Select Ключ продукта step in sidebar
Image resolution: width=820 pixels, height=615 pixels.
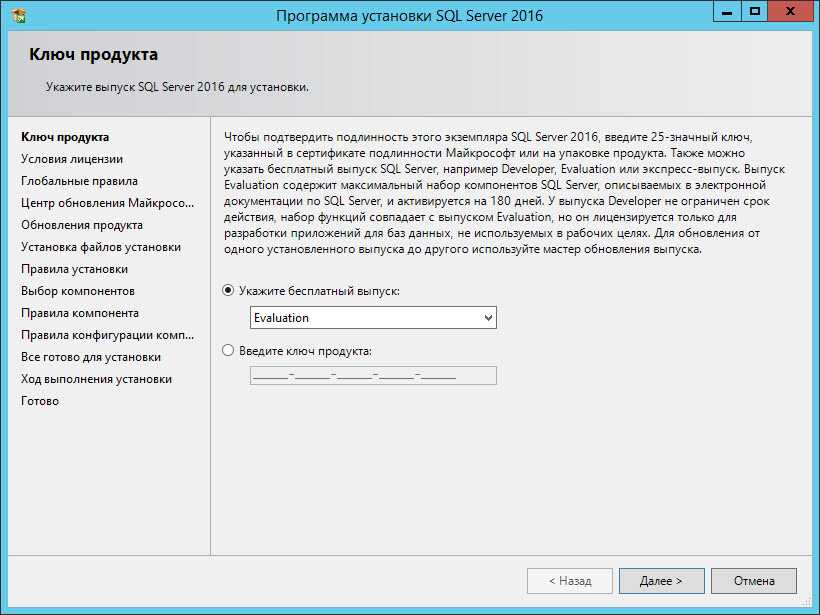[65, 137]
